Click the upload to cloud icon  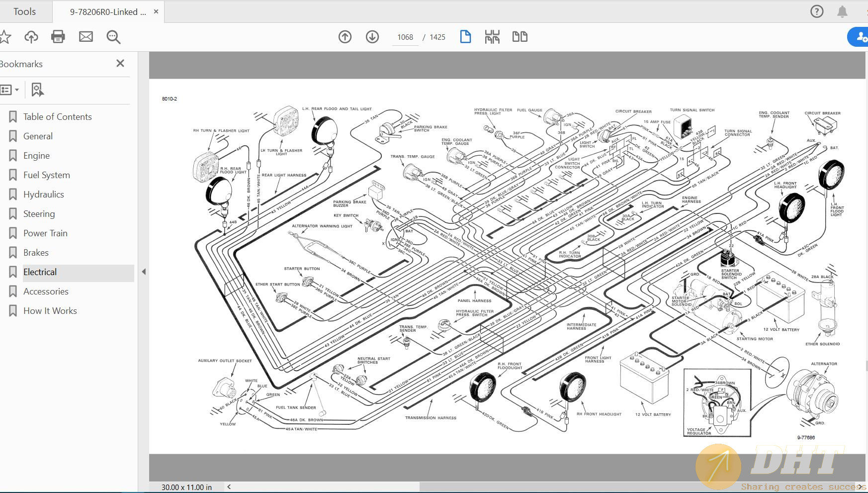click(x=31, y=37)
